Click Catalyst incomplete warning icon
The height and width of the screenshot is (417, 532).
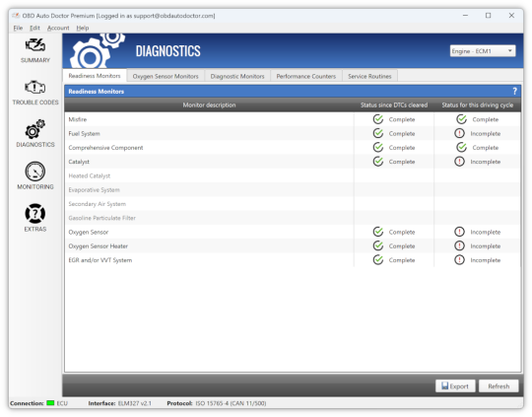pos(459,162)
